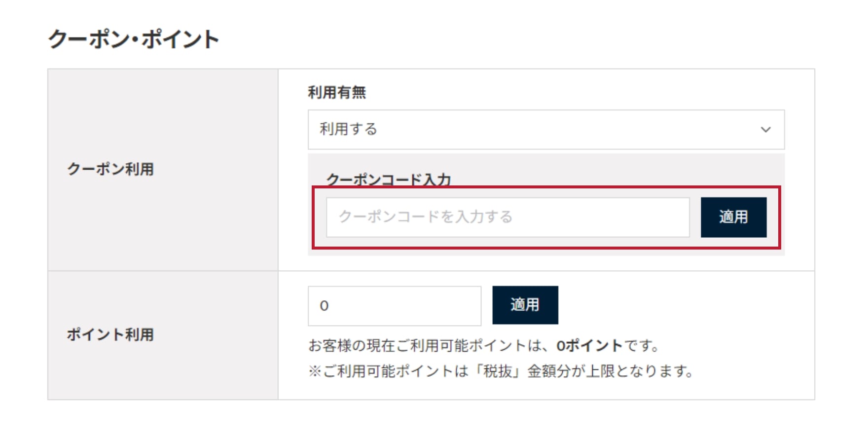
Task: Open the 利用有無 dropdown showing 利用する
Action: click(546, 130)
